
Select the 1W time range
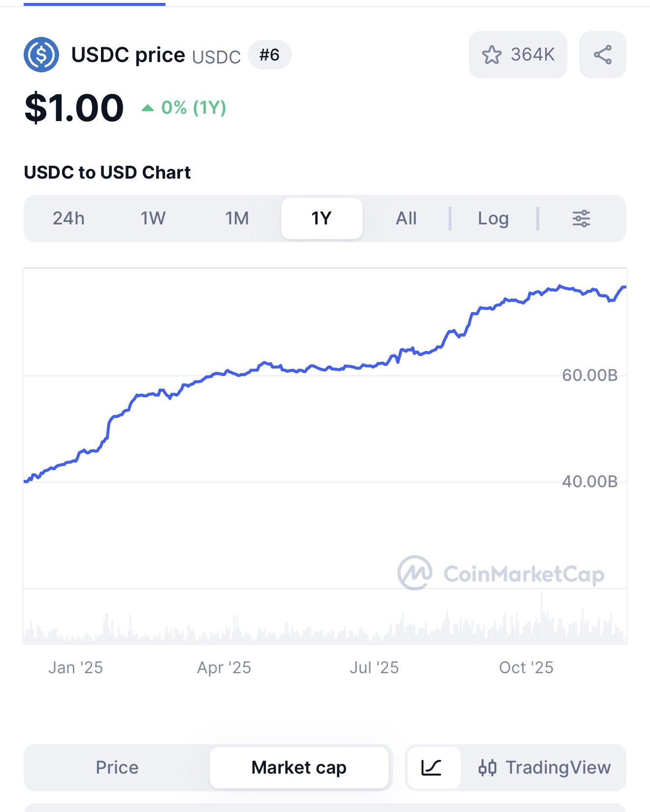[153, 219]
